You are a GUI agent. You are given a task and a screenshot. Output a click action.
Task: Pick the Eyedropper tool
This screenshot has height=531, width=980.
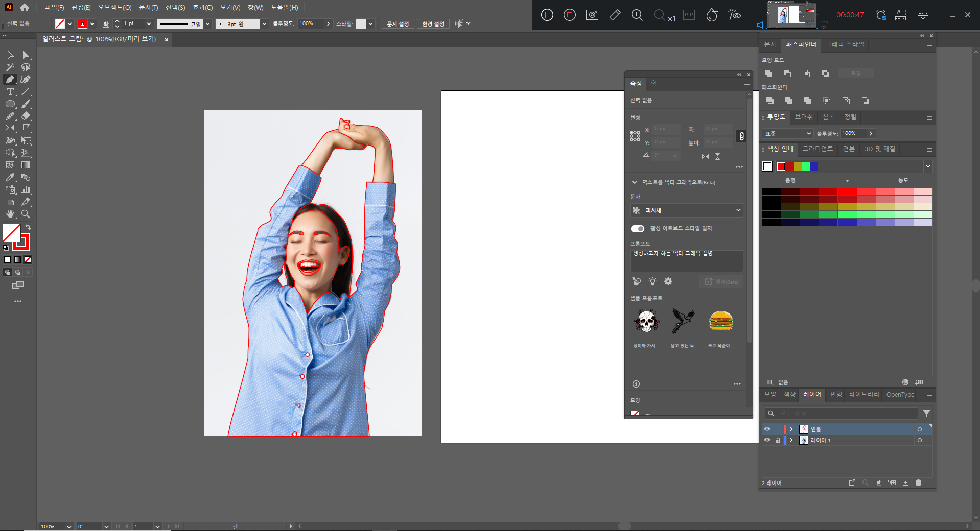tap(10, 178)
